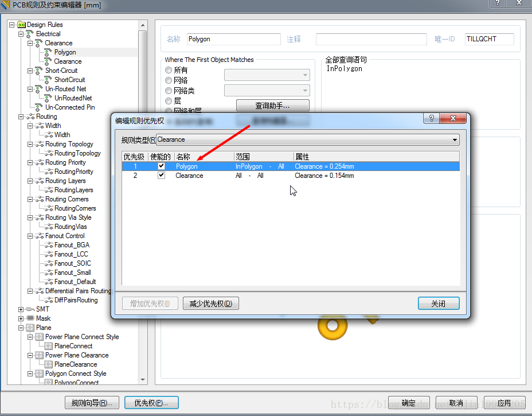The height and width of the screenshot is (416, 532).
Task: Click the Mask category icon
Action: point(30,318)
